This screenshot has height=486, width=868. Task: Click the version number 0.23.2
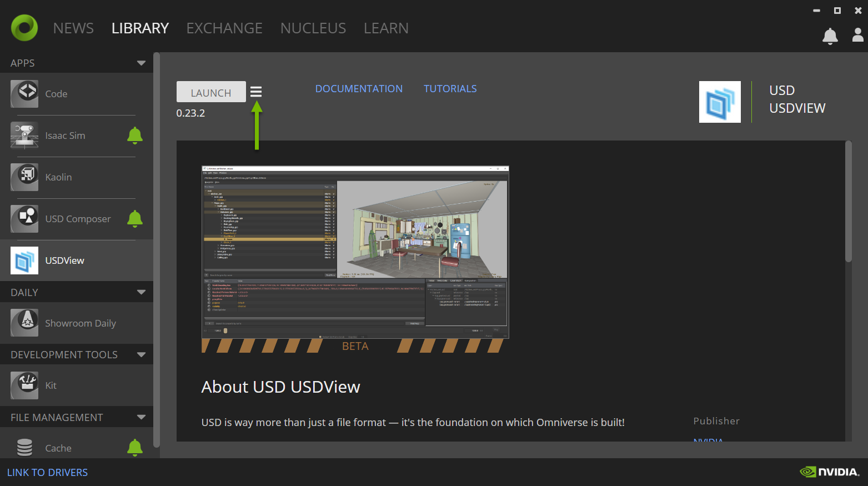pyautogui.click(x=190, y=113)
